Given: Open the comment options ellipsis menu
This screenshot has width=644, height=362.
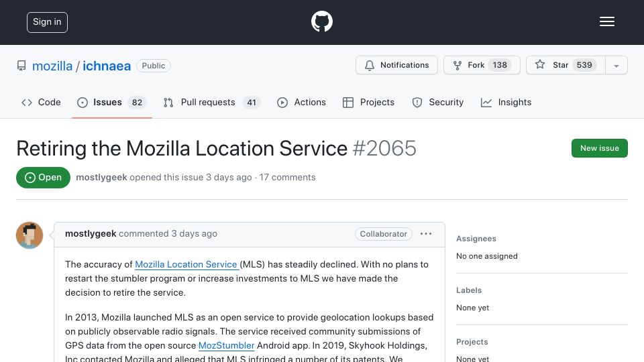Looking at the screenshot, I should tap(426, 233).
